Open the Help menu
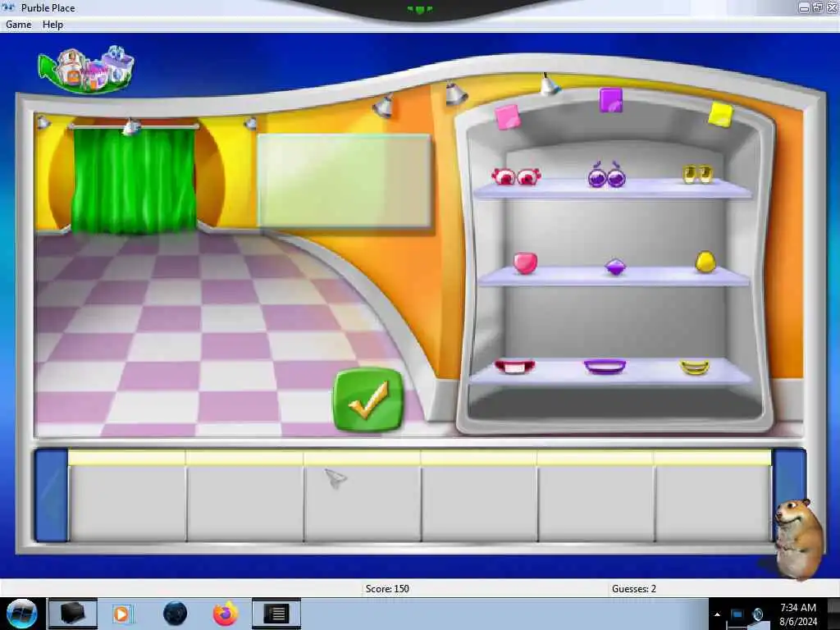This screenshot has height=630, width=840. tap(52, 25)
